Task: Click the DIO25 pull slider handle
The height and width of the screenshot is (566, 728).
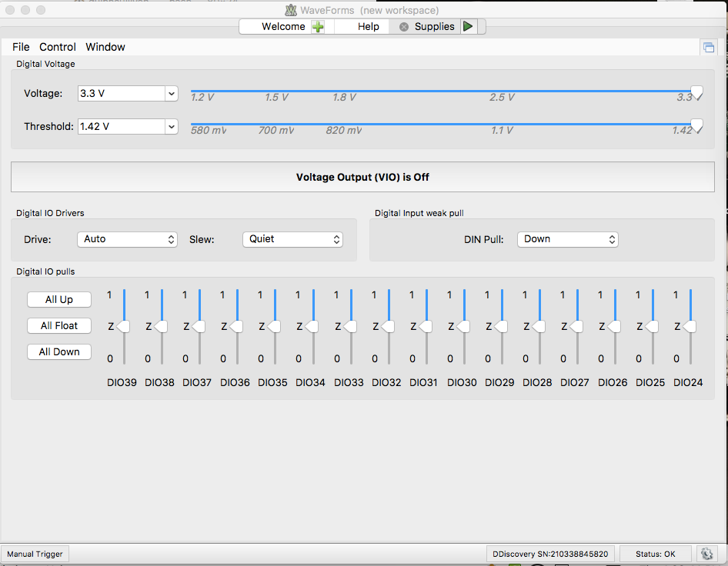Action: point(651,327)
